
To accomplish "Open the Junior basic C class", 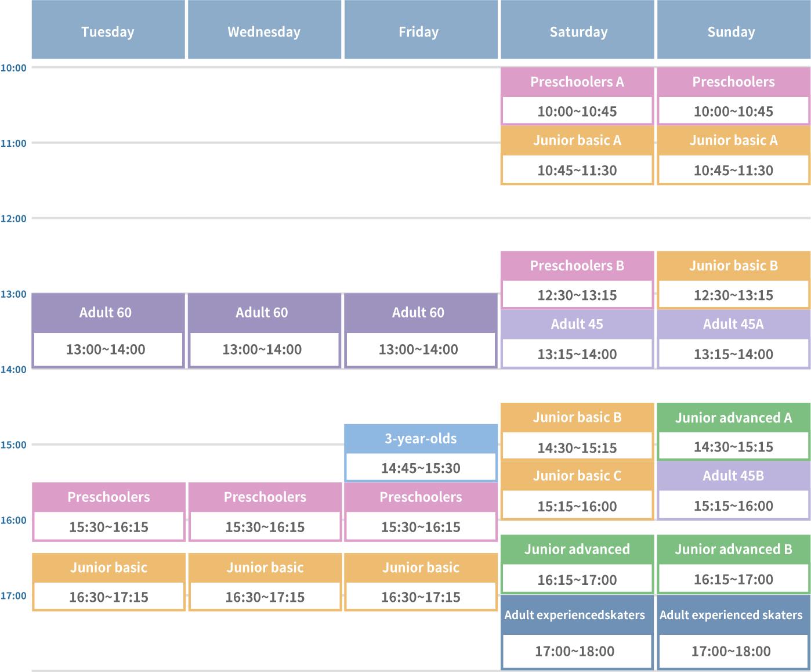I will 577,490.
